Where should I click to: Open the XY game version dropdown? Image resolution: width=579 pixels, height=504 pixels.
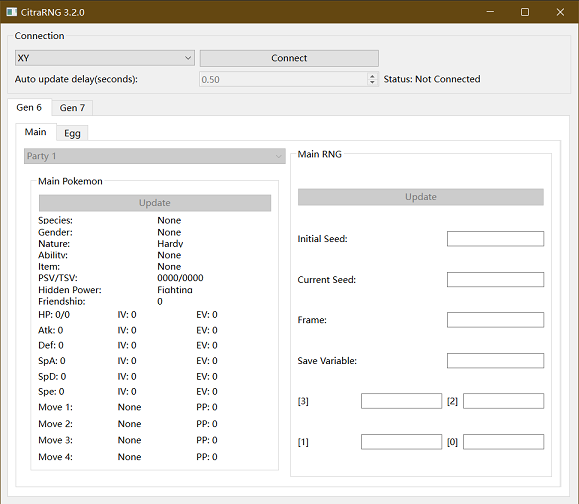[105, 58]
